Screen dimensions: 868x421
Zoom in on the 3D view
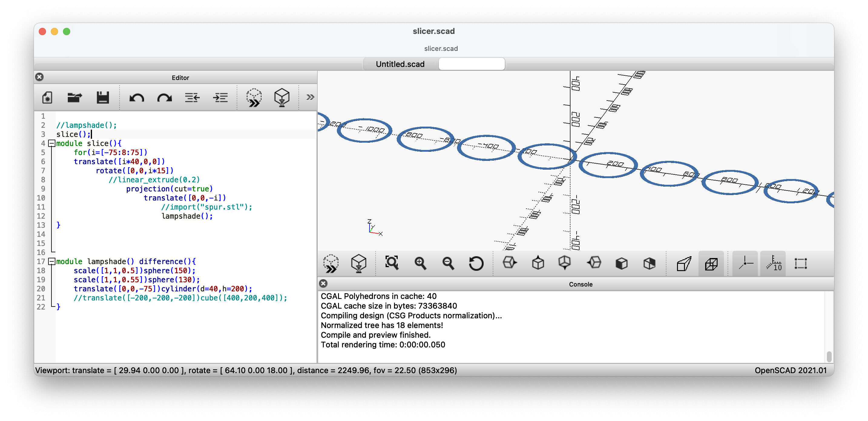420,264
